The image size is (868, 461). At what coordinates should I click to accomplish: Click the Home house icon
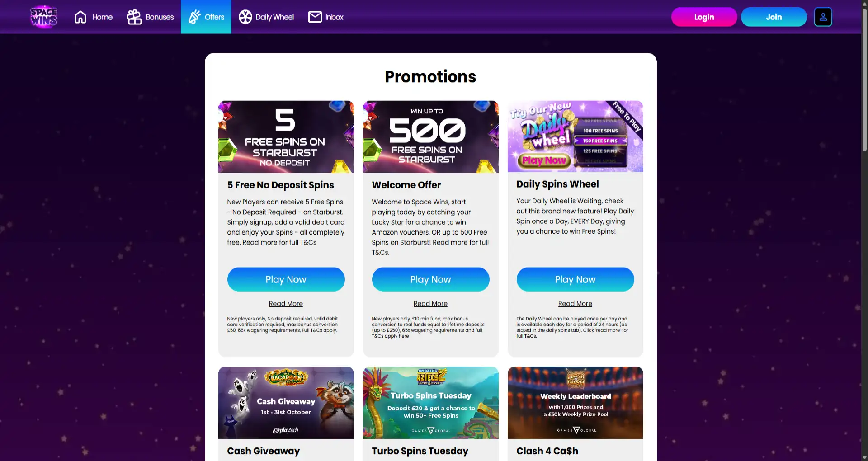click(x=80, y=17)
